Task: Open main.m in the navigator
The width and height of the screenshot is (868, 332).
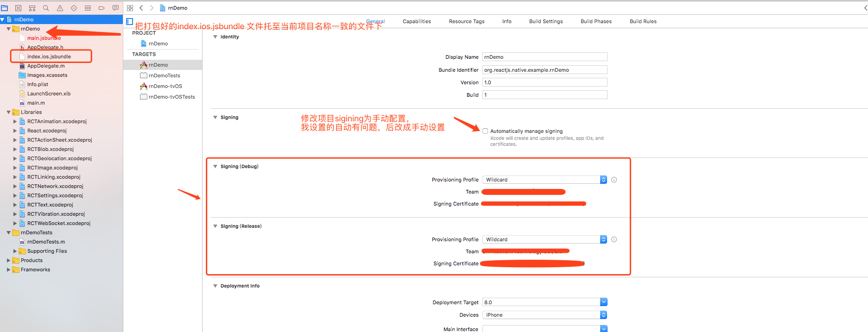Action: 36,103
